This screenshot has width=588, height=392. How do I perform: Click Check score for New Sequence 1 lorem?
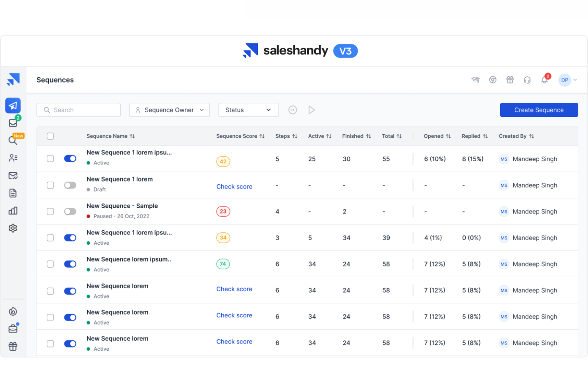coord(234,186)
